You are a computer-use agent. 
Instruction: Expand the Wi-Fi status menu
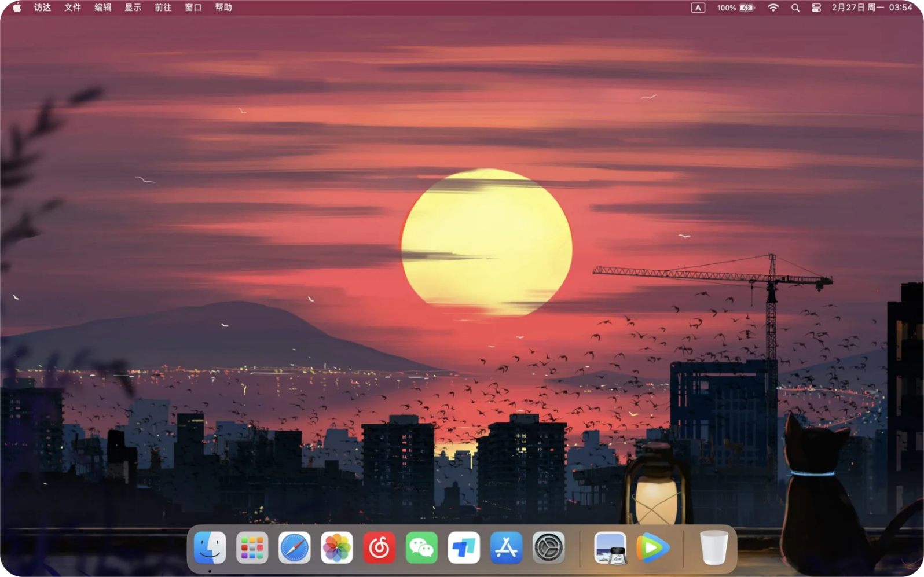(x=773, y=8)
